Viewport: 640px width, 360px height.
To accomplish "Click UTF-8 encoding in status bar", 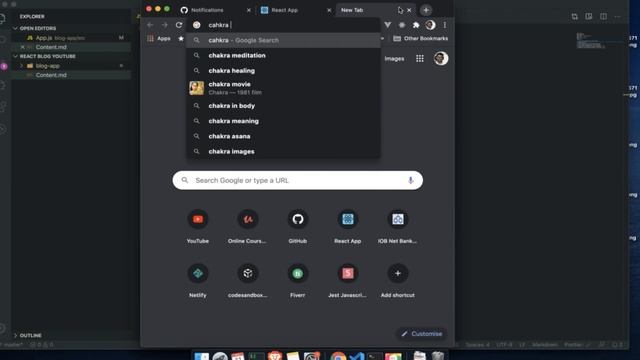I will tap(504, 345).
